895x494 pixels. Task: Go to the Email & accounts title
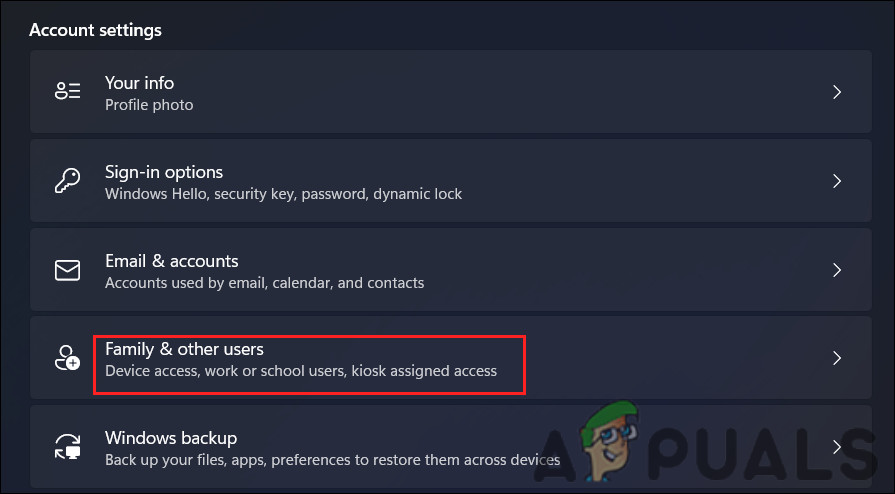(x=171, y=261)
